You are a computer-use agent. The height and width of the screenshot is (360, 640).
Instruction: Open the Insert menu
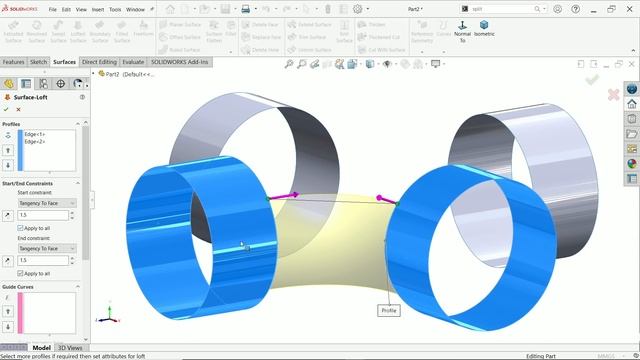(98, 9)
